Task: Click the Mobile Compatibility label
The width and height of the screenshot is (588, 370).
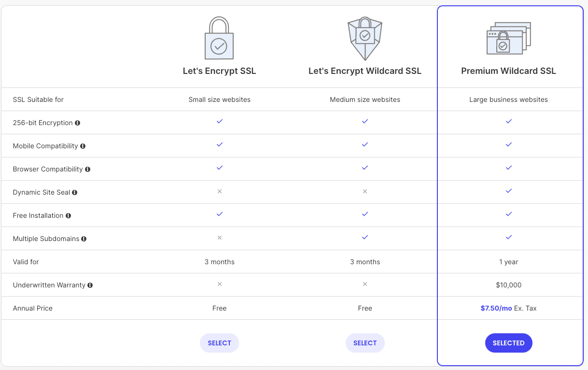Action: (45, 146)
